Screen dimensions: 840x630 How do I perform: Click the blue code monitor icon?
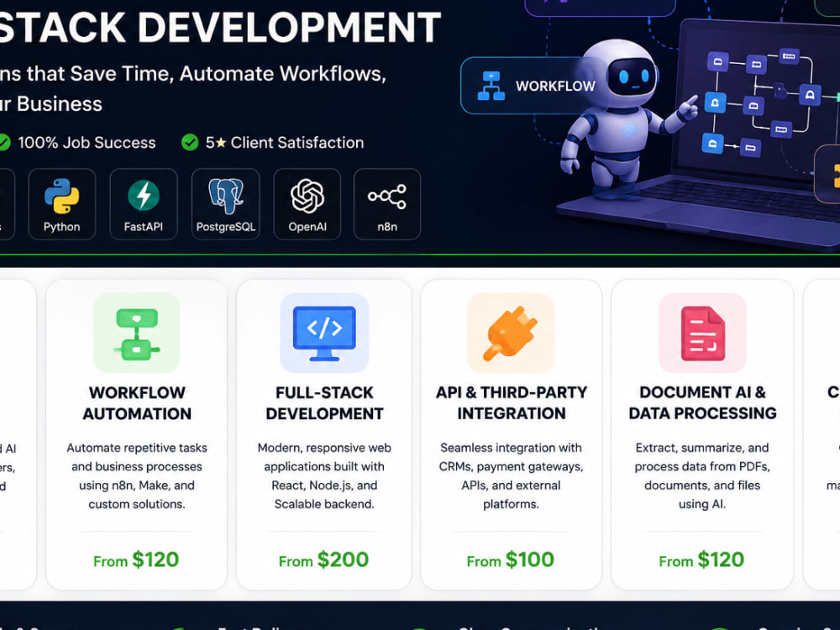[x=324, y=333]
